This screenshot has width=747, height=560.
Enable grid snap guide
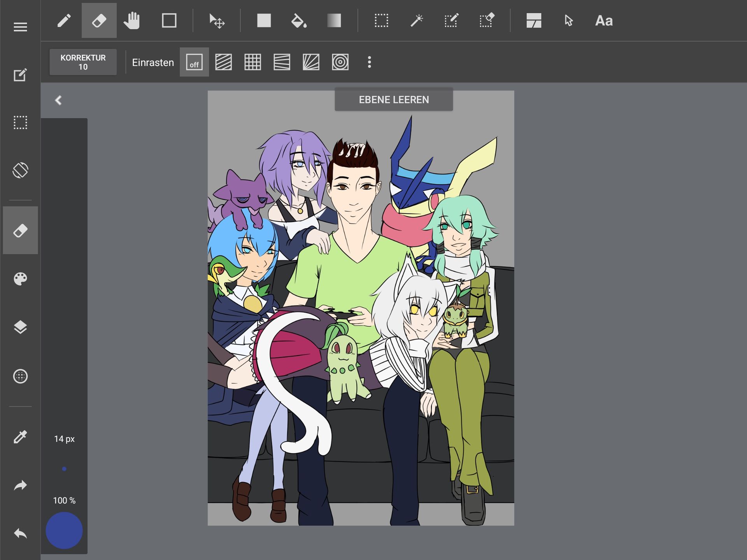(x=253, y=62)
